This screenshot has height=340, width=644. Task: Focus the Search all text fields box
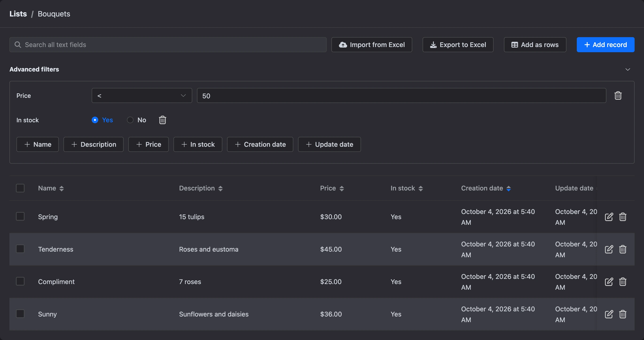point(168,44)
